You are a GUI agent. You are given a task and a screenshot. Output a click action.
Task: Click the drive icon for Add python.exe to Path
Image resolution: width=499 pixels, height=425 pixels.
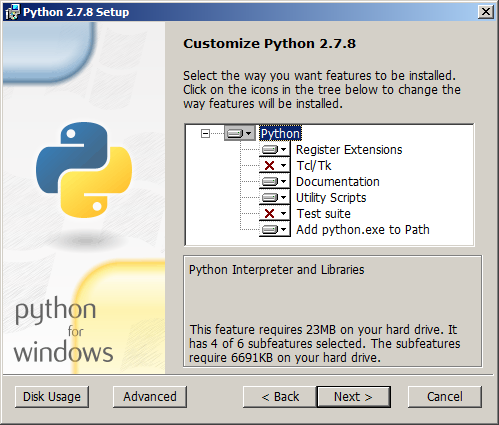270,230
